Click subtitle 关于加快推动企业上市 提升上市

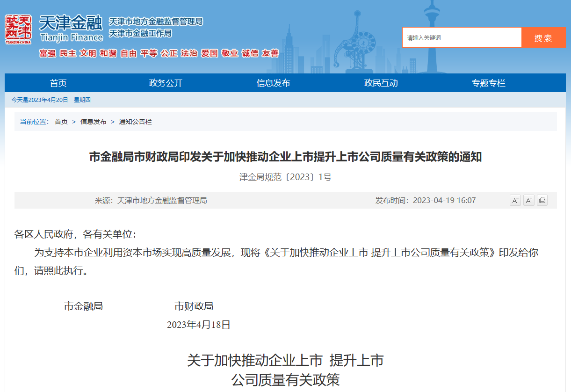point(285,360)
